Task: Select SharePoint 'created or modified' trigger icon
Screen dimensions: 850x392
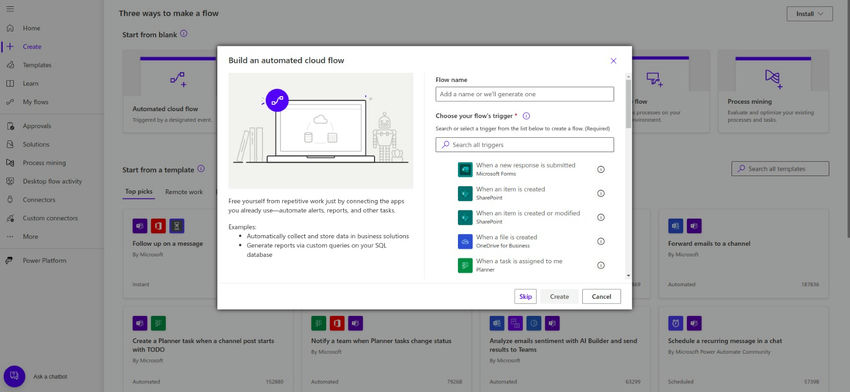Action: [x=465, y=217]
